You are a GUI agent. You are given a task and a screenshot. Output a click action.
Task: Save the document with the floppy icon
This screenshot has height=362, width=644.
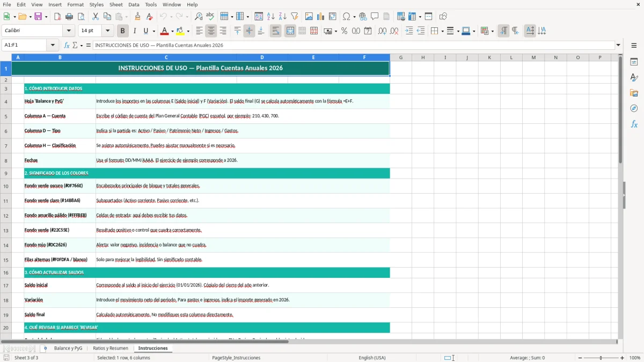[38, 17]
